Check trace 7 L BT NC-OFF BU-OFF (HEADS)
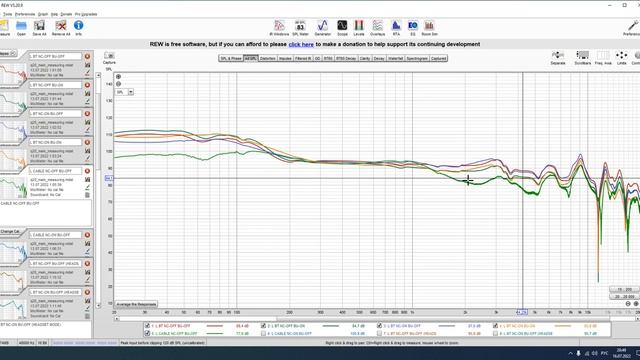The height and width of the screenshot is (360, 640). (379, 333)
